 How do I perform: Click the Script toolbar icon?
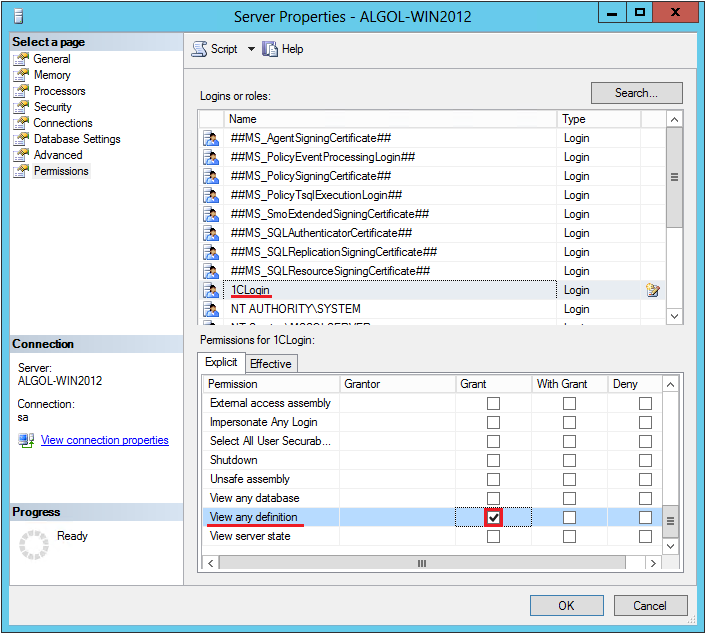tap(198, 49)
